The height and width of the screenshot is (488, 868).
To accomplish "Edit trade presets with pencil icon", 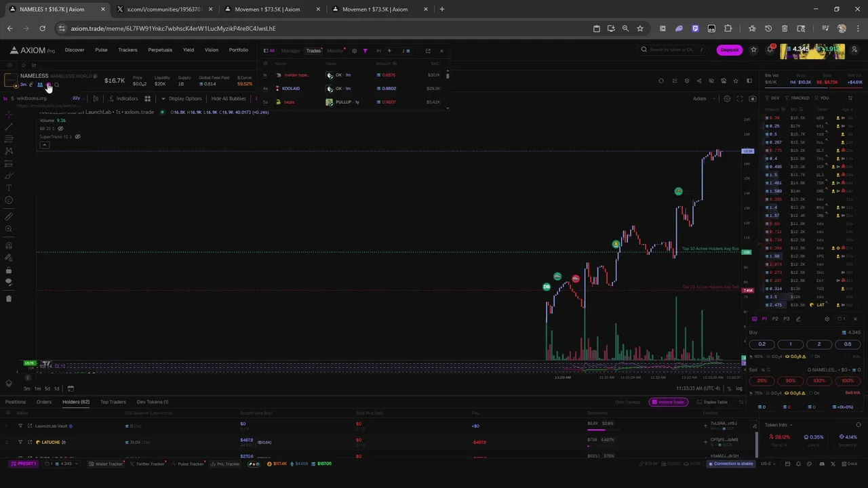I will pos(798,319).
